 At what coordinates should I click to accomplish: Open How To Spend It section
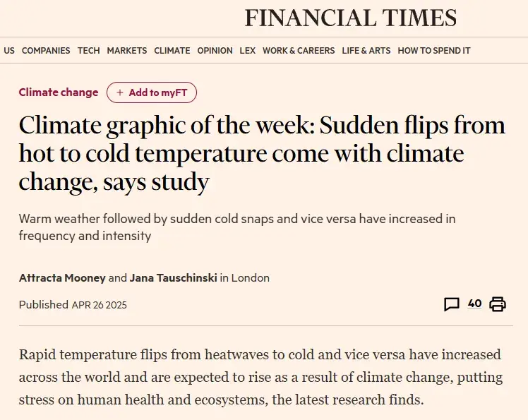[x=433, y=51]
